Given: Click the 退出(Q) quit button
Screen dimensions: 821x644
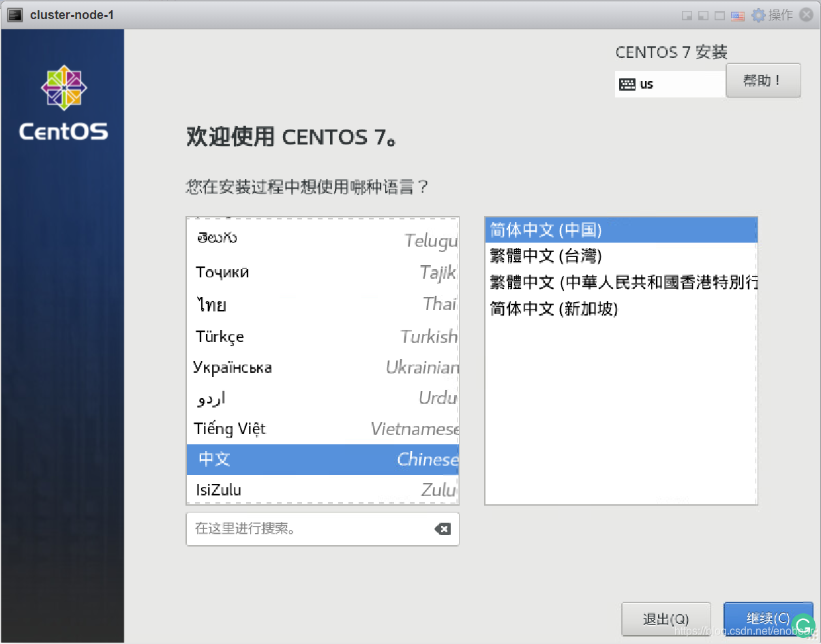Looking at the screenshot, I should click(x=666, y=619).
